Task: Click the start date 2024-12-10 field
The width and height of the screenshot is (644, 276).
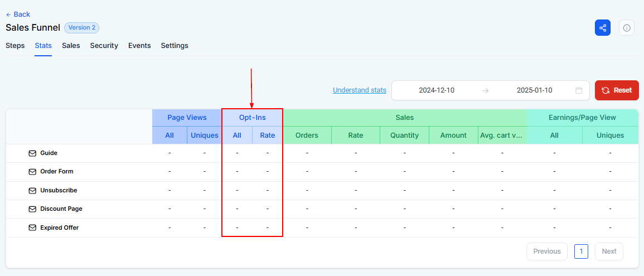Action: click(436, 90)
